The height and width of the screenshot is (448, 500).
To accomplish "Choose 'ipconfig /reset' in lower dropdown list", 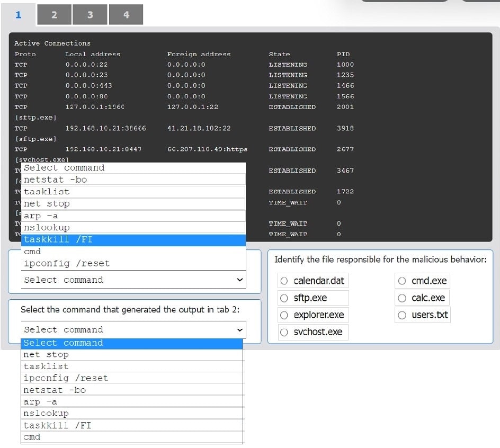I will [x=132, y=379].
